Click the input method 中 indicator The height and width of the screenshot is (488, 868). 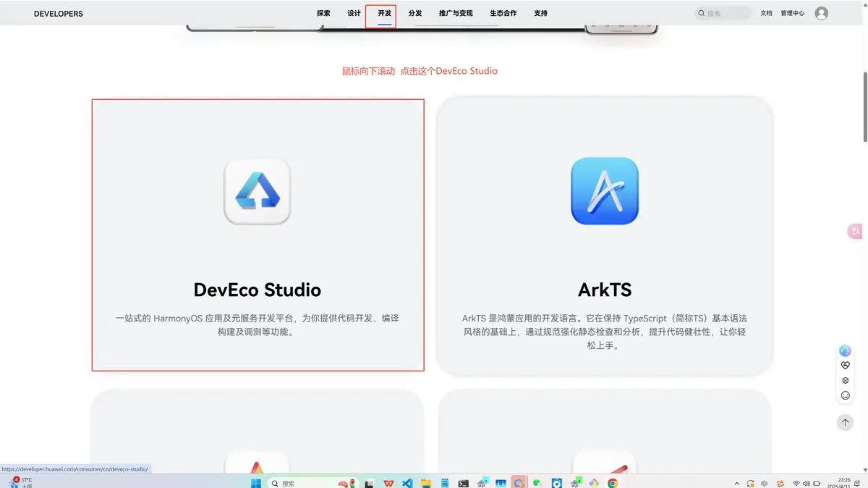coord(765,483)
